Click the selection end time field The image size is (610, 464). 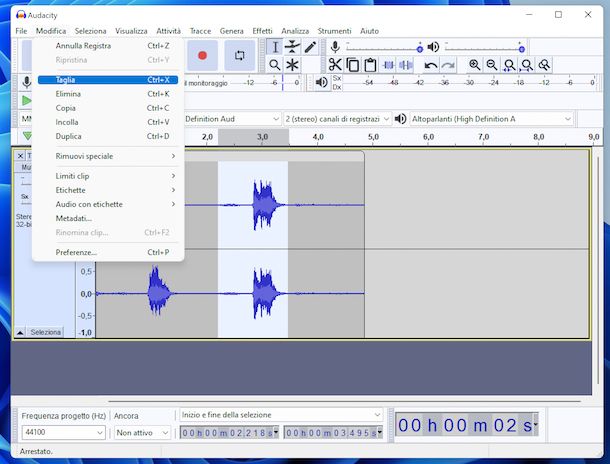pyautogui.click(x=333, y=432)
